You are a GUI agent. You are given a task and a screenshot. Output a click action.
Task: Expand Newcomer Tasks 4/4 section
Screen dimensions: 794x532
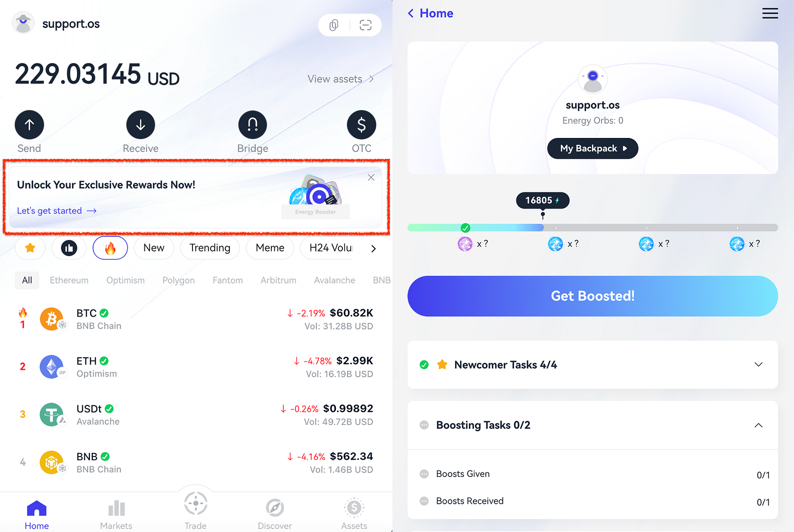click(x=593, y=365)
